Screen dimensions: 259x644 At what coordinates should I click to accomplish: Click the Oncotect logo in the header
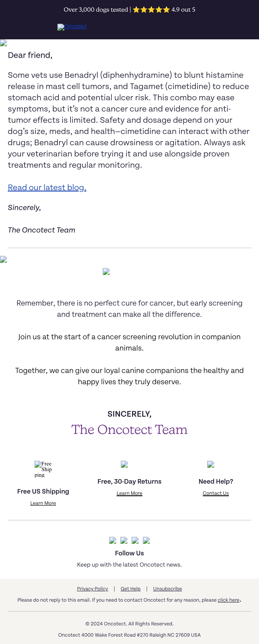pos(72,27)
